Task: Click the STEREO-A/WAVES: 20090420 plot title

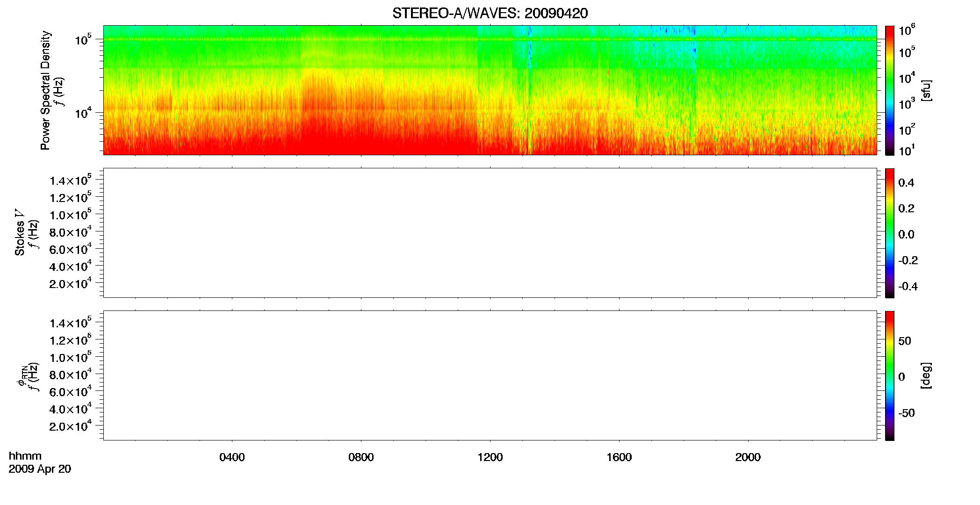Action: pos(490,13)
